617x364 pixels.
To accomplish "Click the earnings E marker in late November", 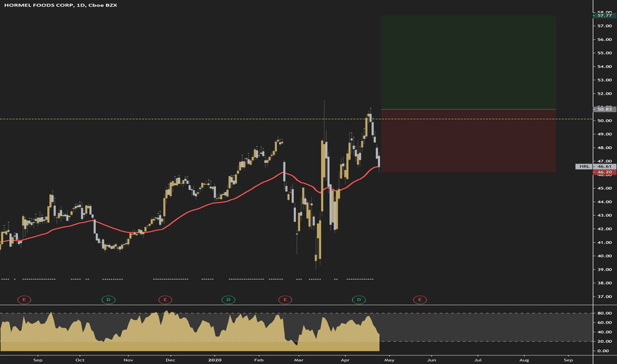I will (x=165, y=300).
